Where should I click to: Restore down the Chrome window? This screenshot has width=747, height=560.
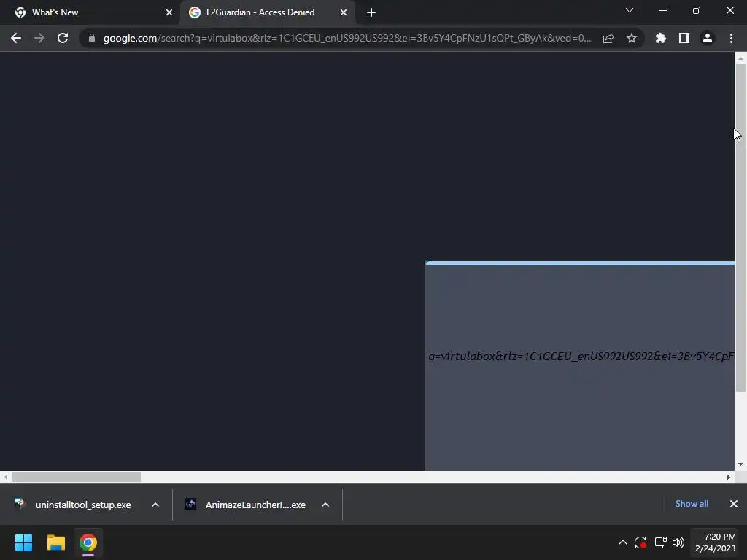(697, 10)
